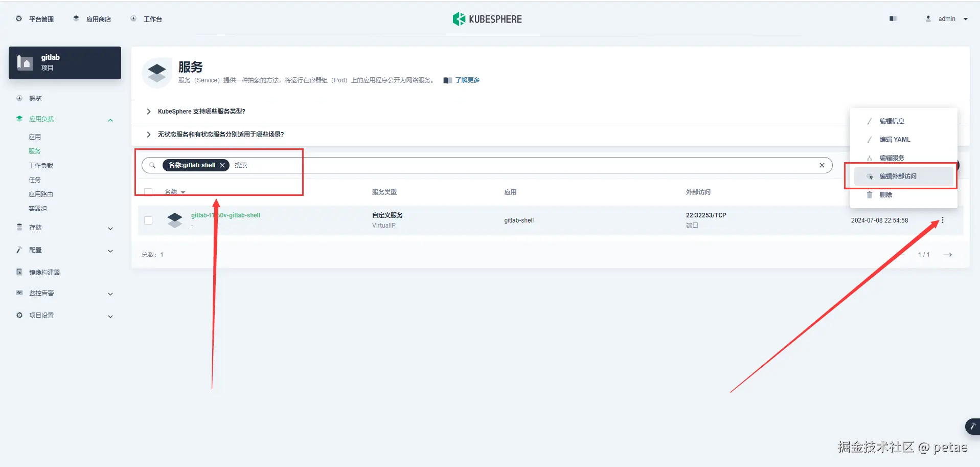The height and width of the screenshot is (467, 980).
Task: Choose 编辑服务 from the menu
Action: pyautogui.click(x=903, y=158)
